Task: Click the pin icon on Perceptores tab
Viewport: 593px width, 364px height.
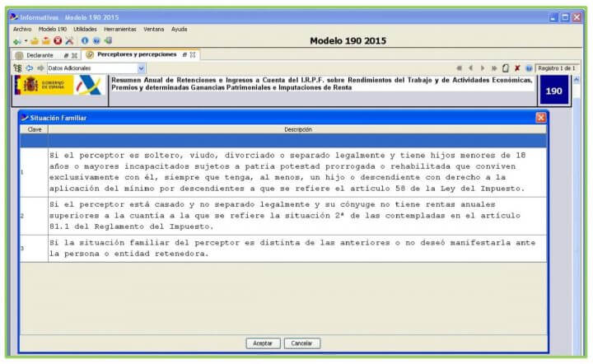Action: (x=184, y=55)
